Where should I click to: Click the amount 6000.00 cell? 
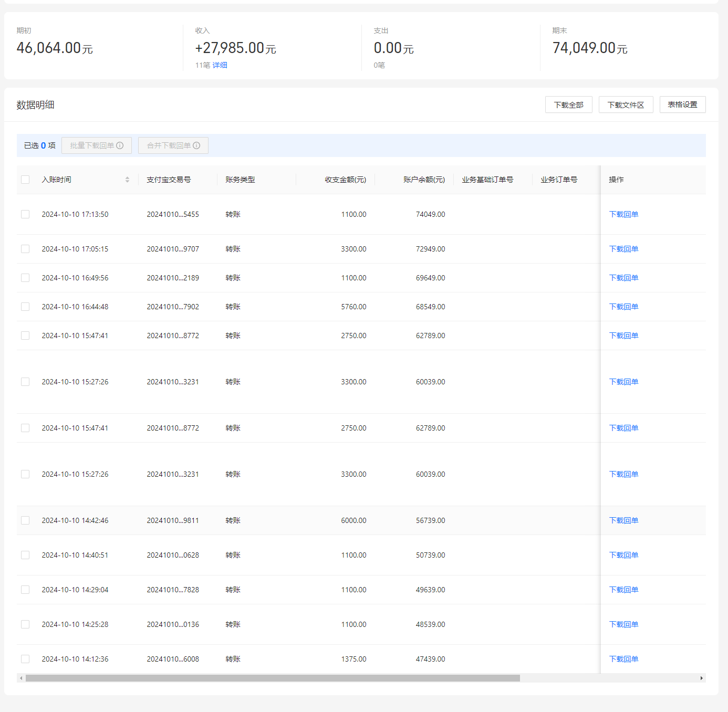pyautogui.click(x=353, y=520)
